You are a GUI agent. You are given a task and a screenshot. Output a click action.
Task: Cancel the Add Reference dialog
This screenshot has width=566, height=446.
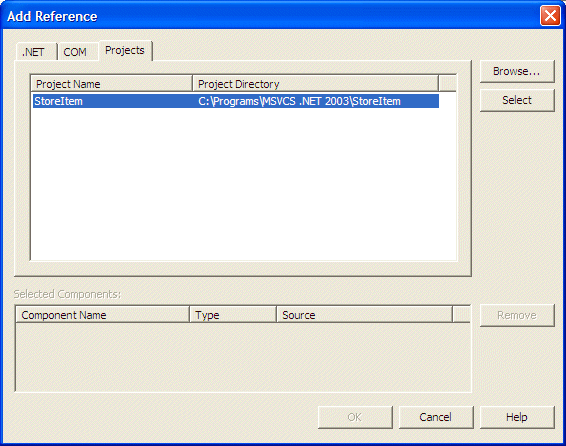(x=436, y=417)
